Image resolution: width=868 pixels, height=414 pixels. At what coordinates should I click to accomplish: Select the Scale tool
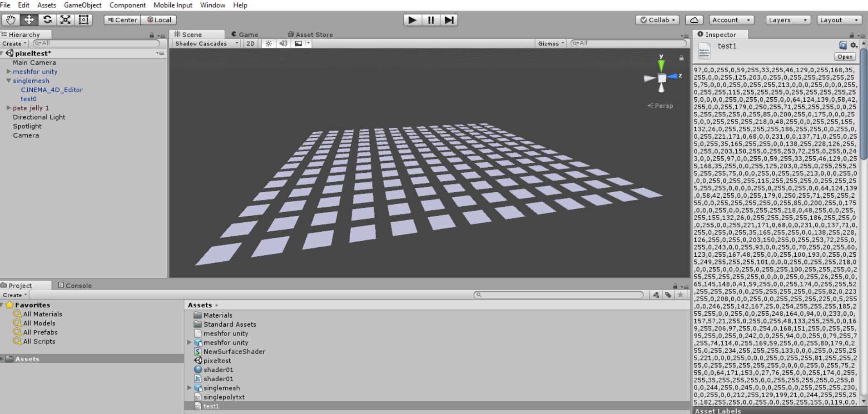[65, 20]
